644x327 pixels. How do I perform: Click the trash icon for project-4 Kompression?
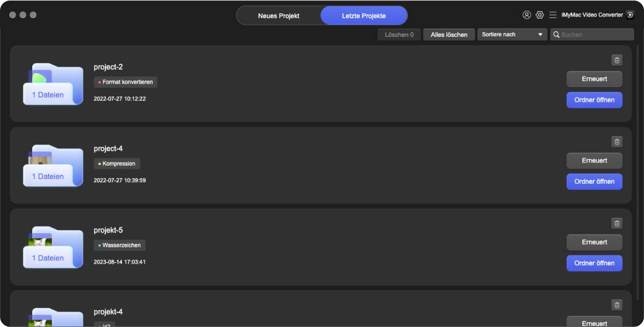[616, 142]
